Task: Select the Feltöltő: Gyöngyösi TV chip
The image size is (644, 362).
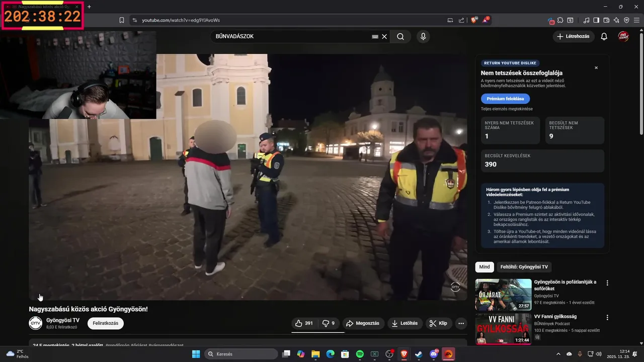Action: [523, 267]
